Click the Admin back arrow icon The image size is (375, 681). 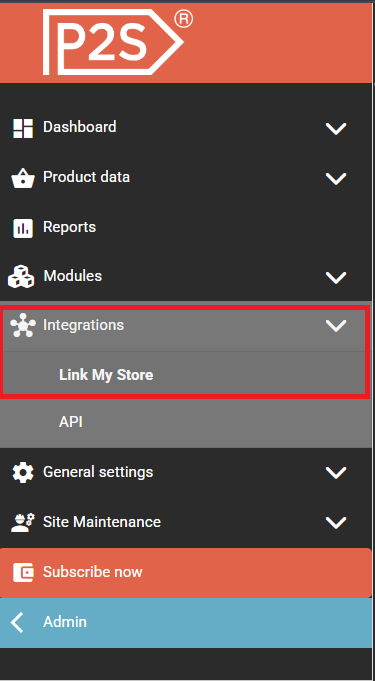point(17,622)
